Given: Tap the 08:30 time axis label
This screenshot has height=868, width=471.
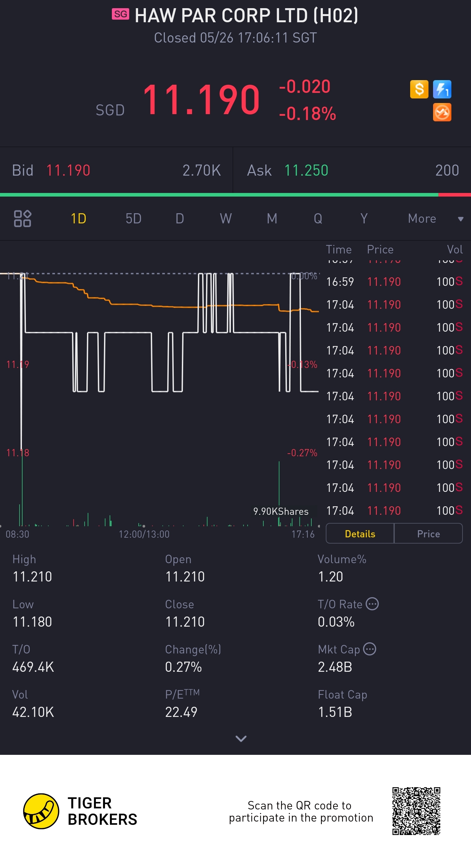Looking at the screenshot, I should [18, 534].
